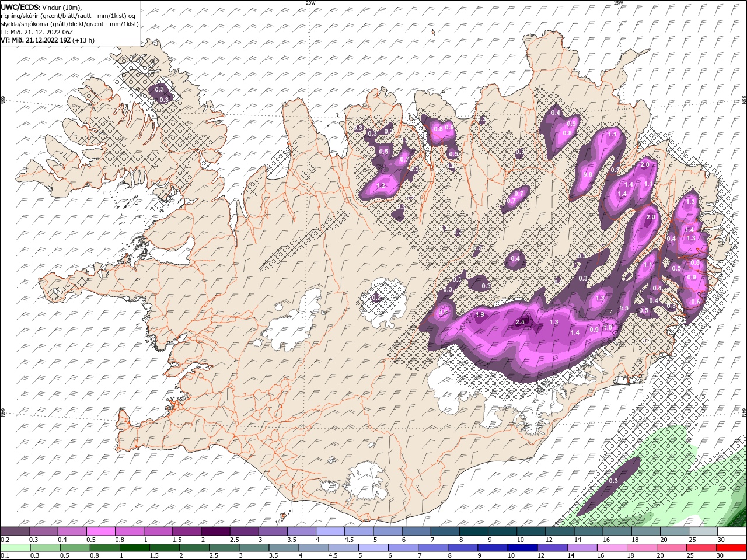Screen dimensions: 747x560
Task: Click the 15W longitude label
Action: pyautogui.click(x=618, y=3)
